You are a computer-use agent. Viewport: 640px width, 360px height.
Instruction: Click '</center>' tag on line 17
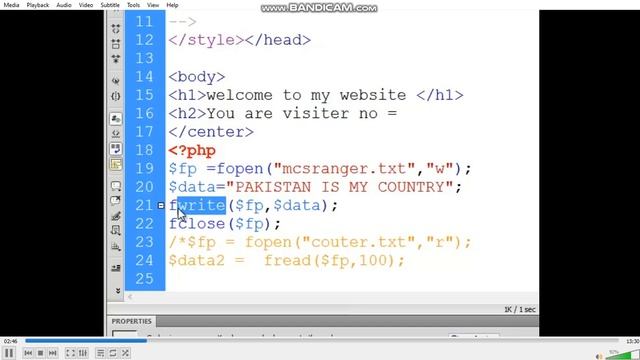[x=211, y=132]
